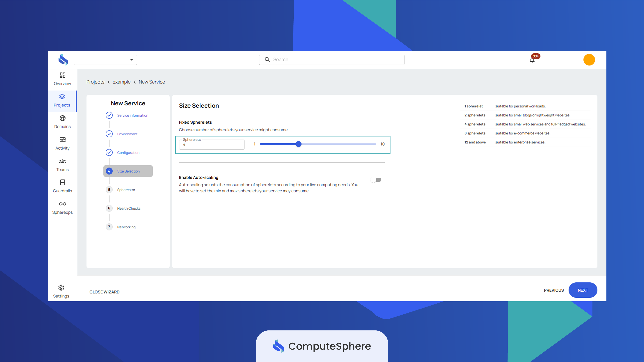
Task: Go to Service information step
Action: [132, 115]
